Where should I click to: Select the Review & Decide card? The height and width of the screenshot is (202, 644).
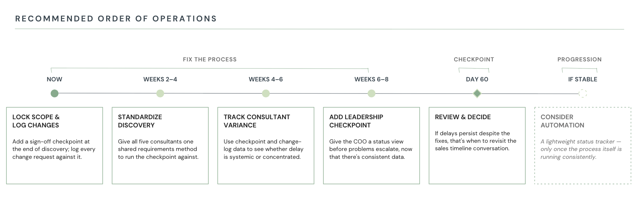[x=477, y=146]
